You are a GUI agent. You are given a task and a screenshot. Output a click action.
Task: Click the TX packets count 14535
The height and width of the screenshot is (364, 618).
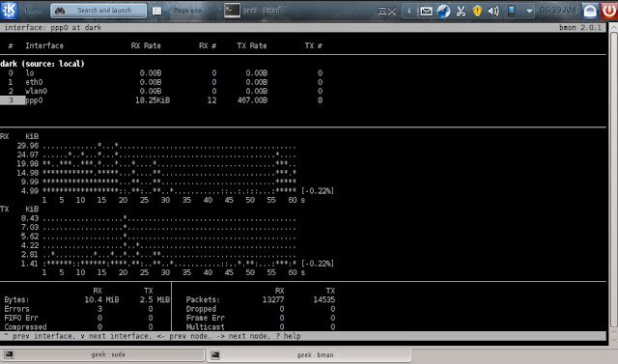(324, 299)
